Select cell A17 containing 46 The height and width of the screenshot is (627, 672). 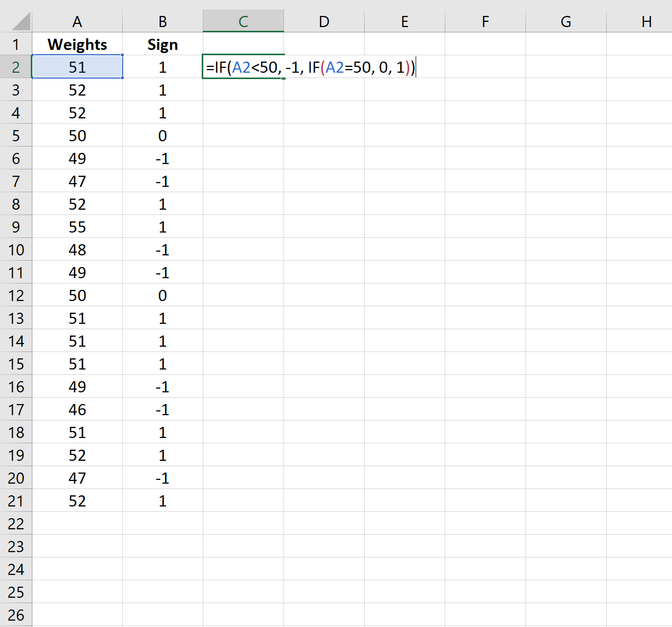(77, 409)
